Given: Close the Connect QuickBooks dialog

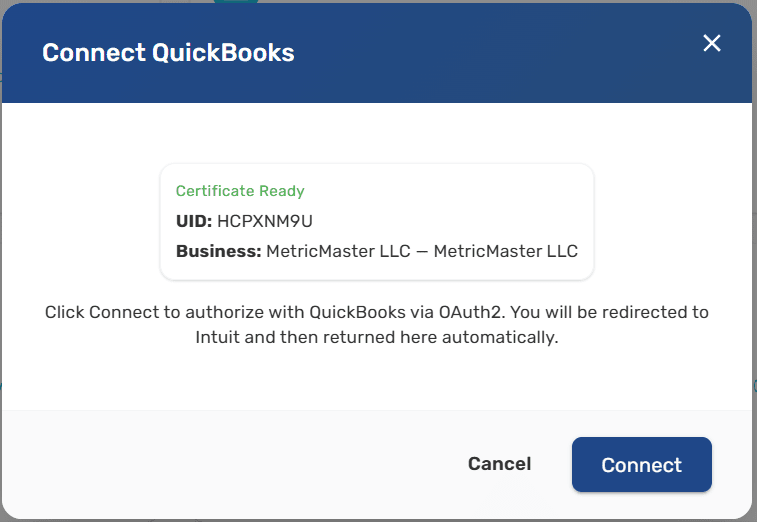Looking at the screenshot, I should 712,43.
